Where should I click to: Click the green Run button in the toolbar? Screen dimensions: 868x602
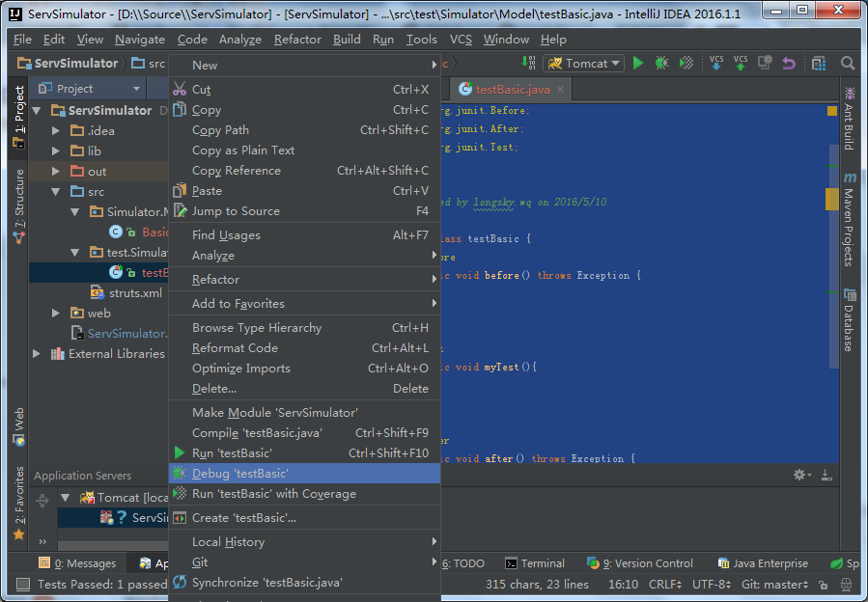(x=637, y=63)
